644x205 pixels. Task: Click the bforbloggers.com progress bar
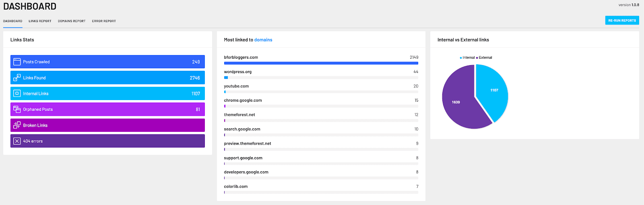tap(321, 63)
